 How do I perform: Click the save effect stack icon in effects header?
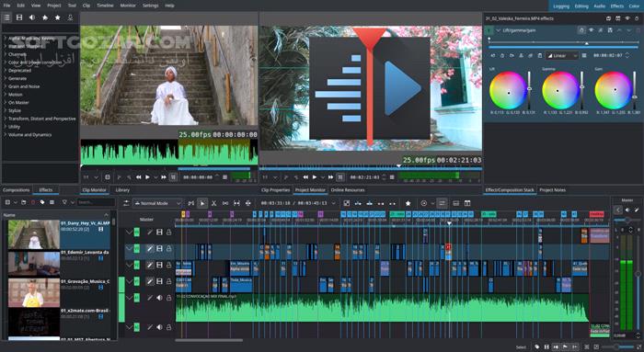(x=608, y=18)
